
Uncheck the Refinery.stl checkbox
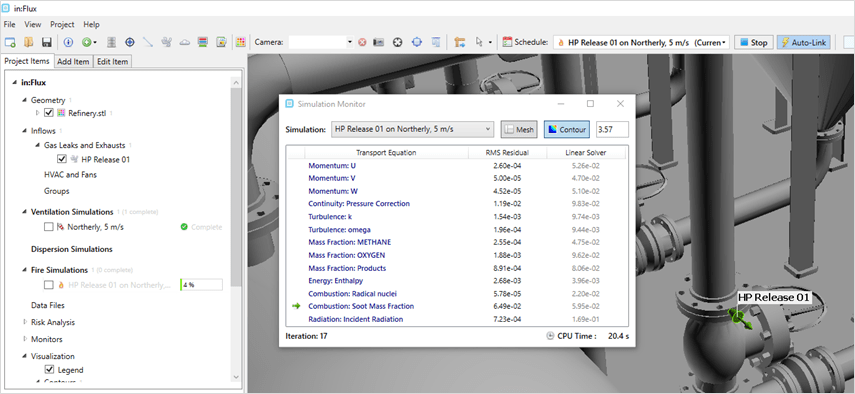(x=49, y=113)
